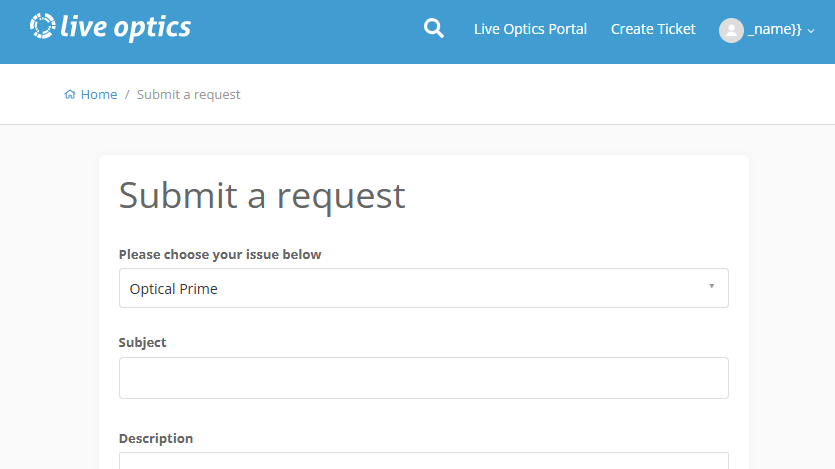Click the Please choose your issue below label
Viewport: 835px width, 469px height.
coord(220,254)
